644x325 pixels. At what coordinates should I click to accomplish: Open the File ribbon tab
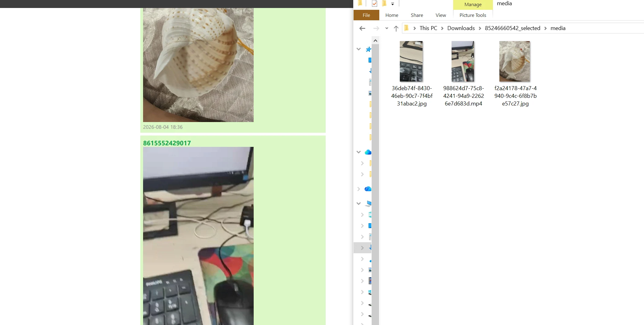coord(366,15)
